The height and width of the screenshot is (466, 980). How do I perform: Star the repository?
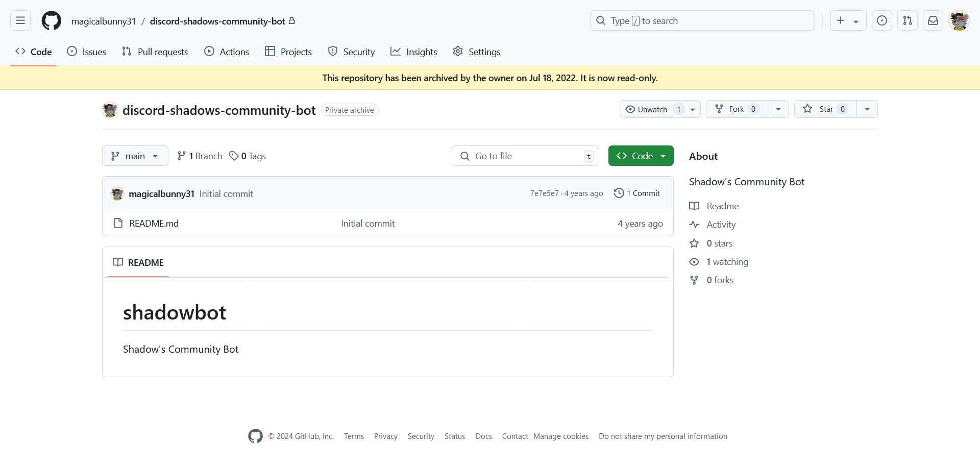pos(825,109)
